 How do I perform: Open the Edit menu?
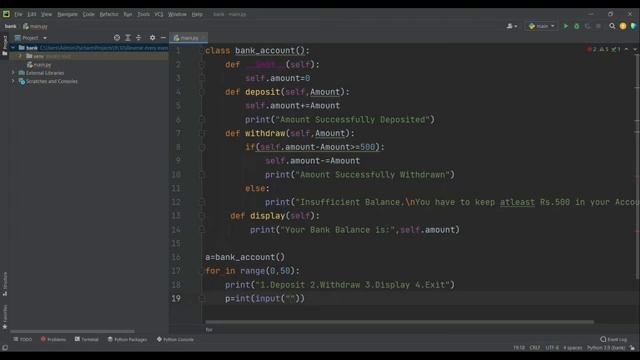[32, 14]
